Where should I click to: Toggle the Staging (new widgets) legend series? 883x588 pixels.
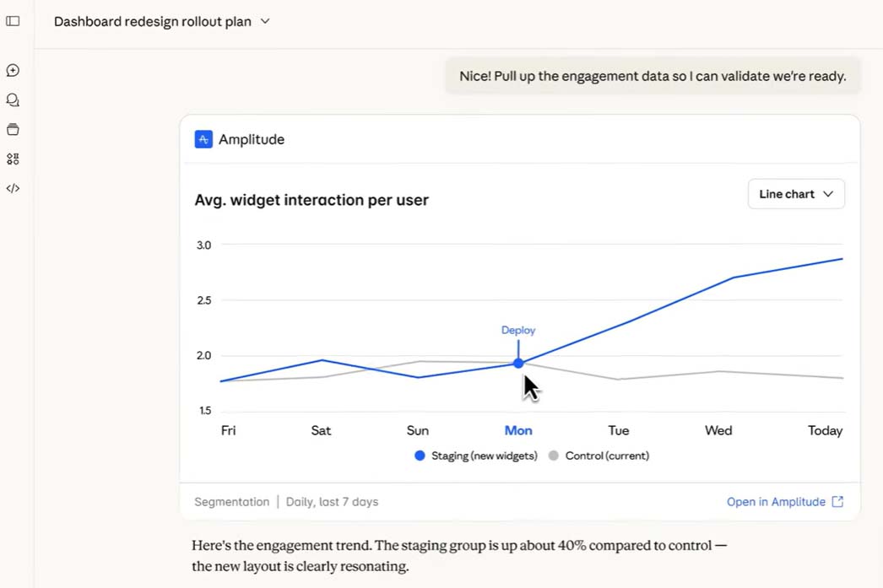pos(476,456)
